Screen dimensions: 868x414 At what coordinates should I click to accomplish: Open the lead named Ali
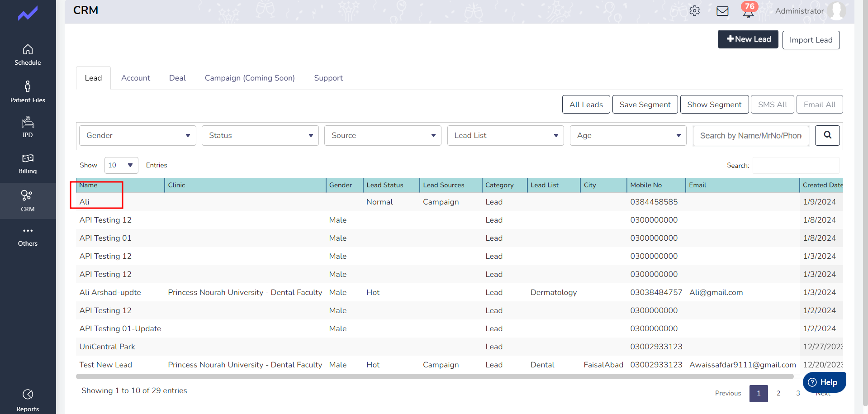point(84,202)
